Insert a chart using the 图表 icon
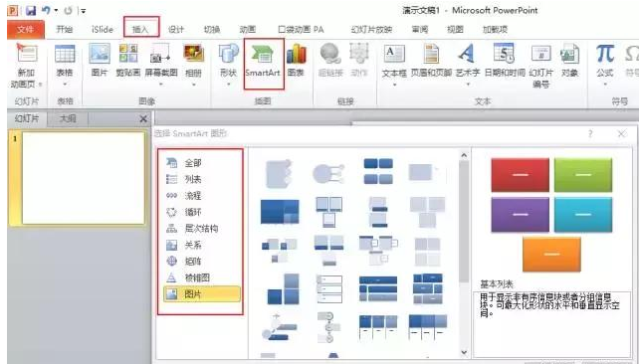Viewport: 639px width, 364px height. [297, 61]
